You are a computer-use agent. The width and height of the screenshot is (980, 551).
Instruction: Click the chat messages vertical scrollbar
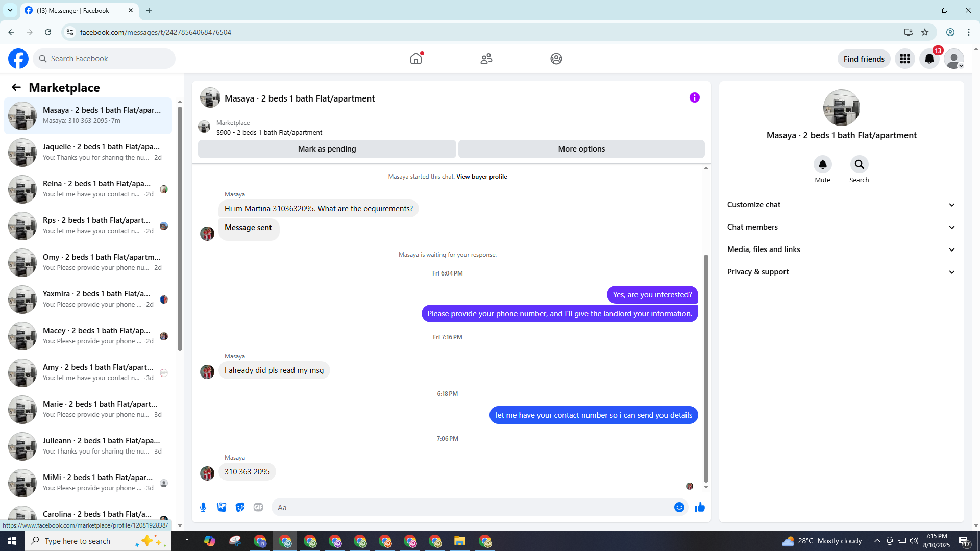706,367
